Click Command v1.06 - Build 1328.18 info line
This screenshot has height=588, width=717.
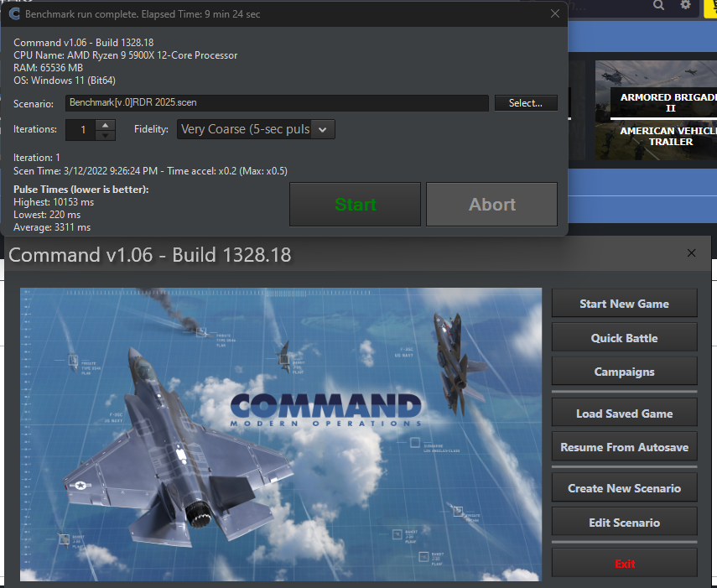click(84, 43)
